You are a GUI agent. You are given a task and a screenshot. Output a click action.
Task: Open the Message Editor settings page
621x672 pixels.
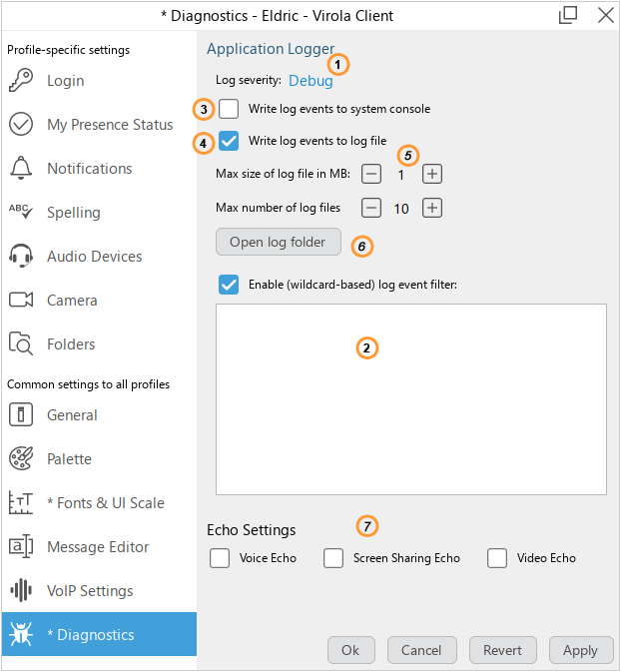pyautogui.click(x=98, y=547)
